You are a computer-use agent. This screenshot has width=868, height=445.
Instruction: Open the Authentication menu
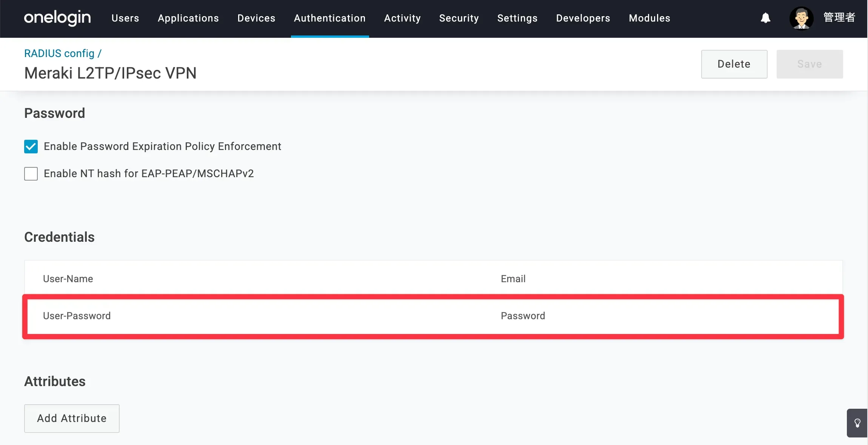coord(329,18)
